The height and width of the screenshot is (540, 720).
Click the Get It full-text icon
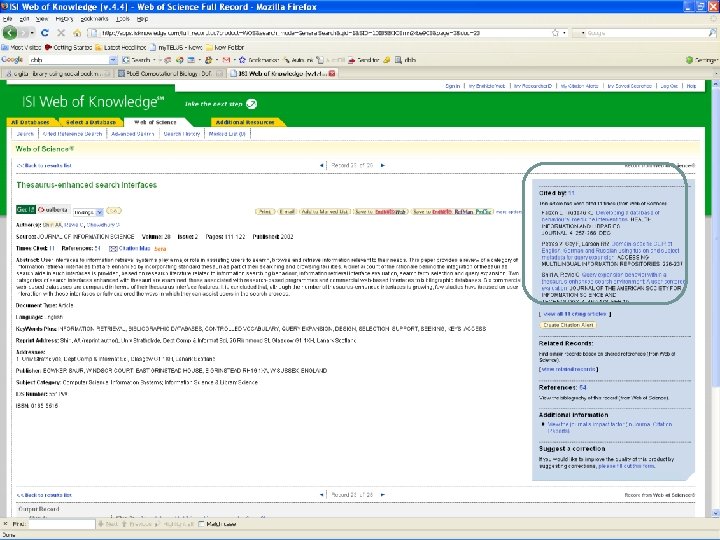26,209
